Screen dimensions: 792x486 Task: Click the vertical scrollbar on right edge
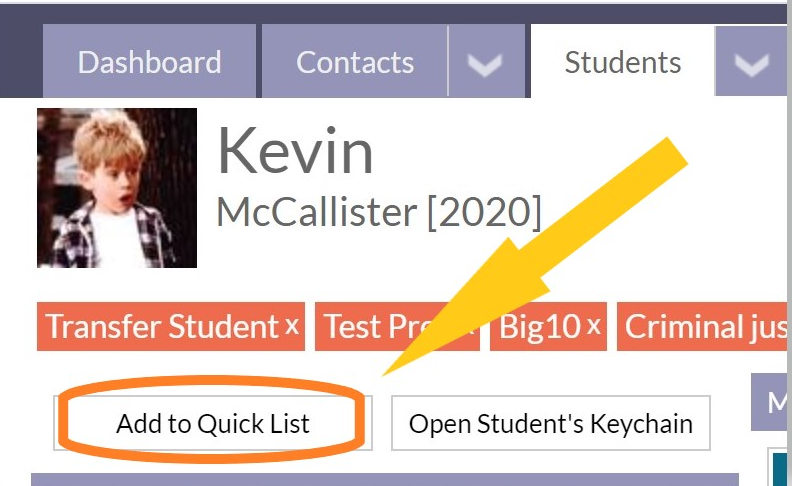click(x=789, y=242)
